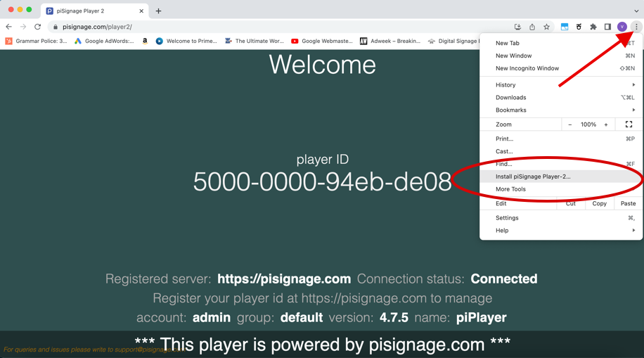Open Google AdWords bookmark
The width and height of the screenshot is (644, 358).
pos(104,41)
